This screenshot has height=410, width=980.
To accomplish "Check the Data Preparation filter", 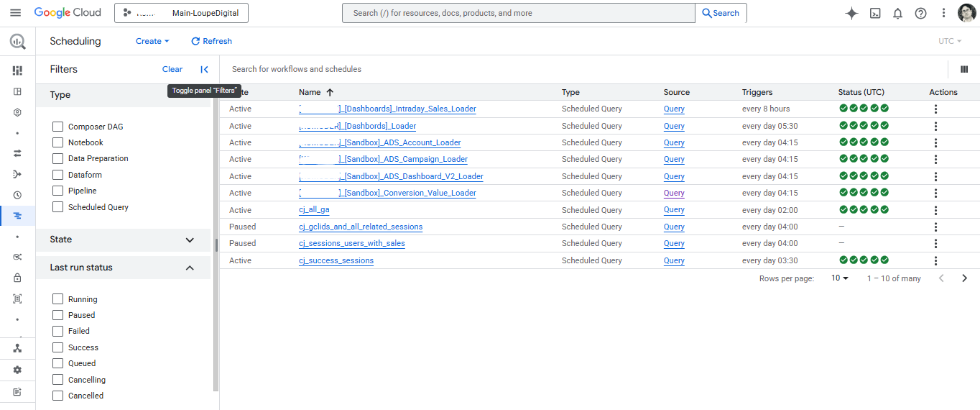I will point(58,158).
